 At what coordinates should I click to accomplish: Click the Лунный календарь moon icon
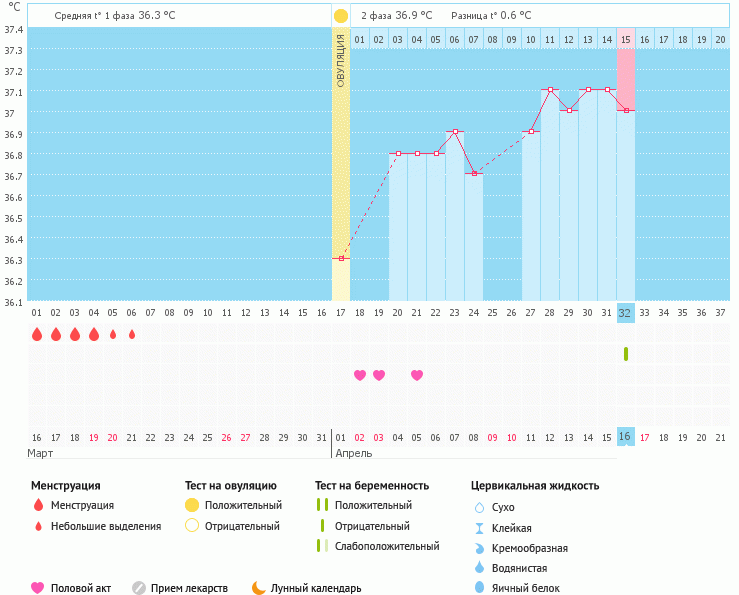(259, 588)
